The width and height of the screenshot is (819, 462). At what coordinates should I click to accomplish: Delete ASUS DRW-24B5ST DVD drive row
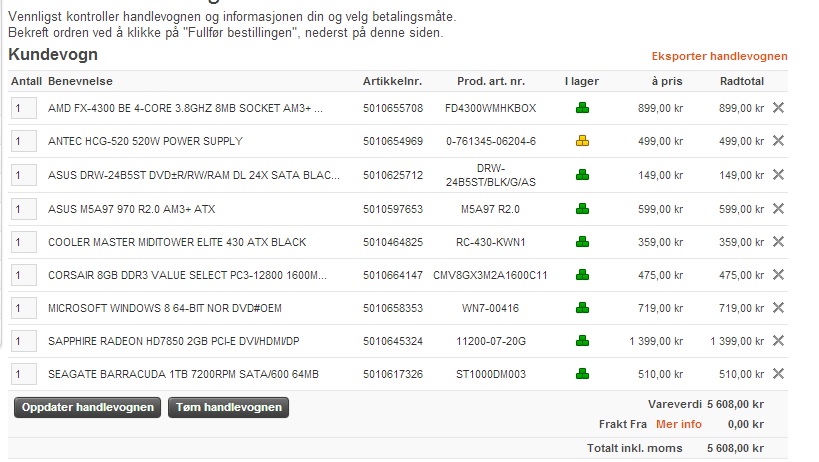tap(778, 174)
